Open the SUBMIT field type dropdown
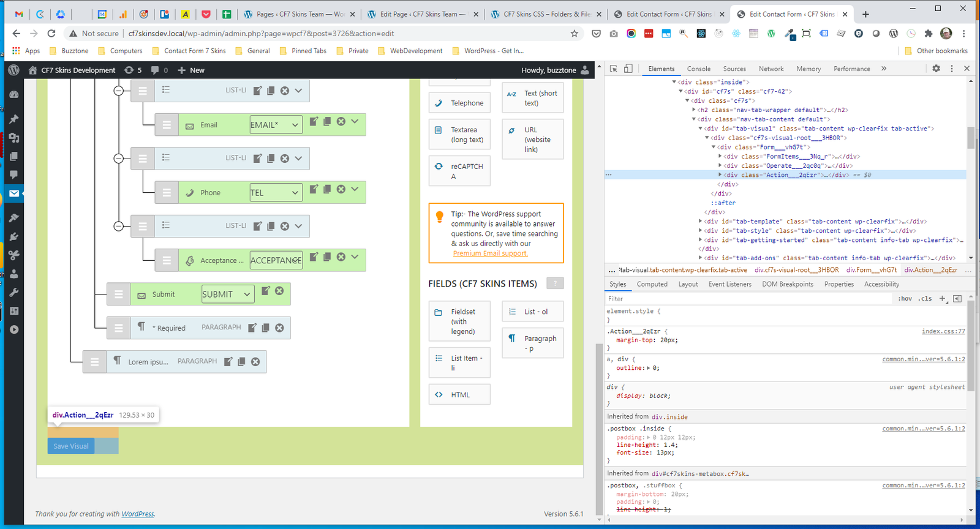The height and width of the screenshot is (529, 980). pos(228,295)
